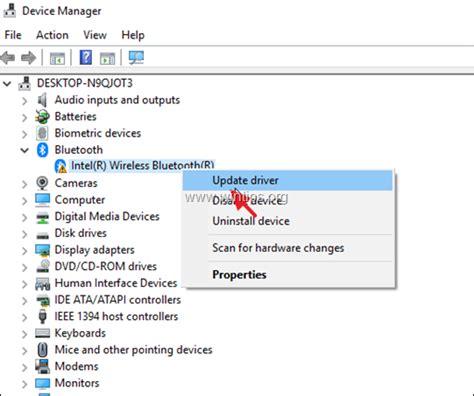The image size is (474, 396).
Task: Click the IDE ATA/ATAPI controllers icon
Action: point(43,300)
